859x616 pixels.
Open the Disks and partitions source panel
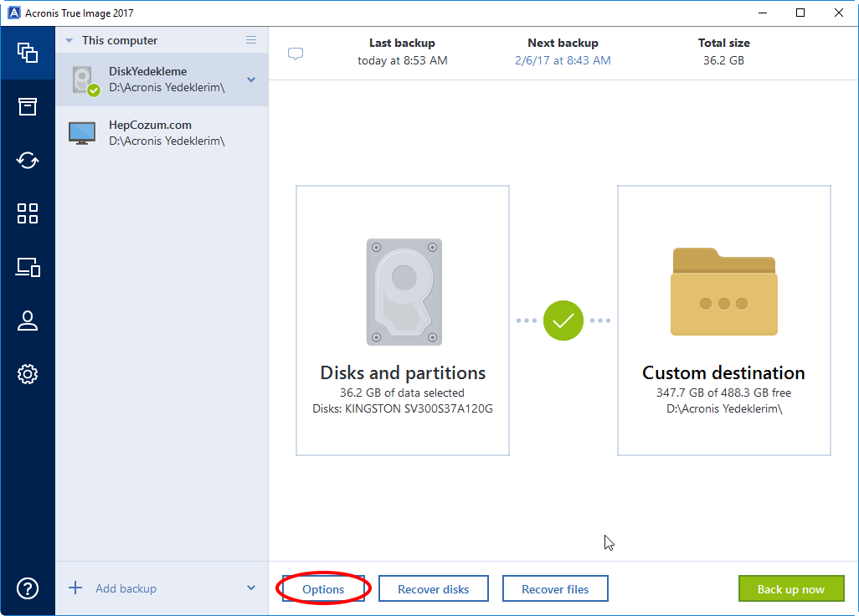coord(403,321)
